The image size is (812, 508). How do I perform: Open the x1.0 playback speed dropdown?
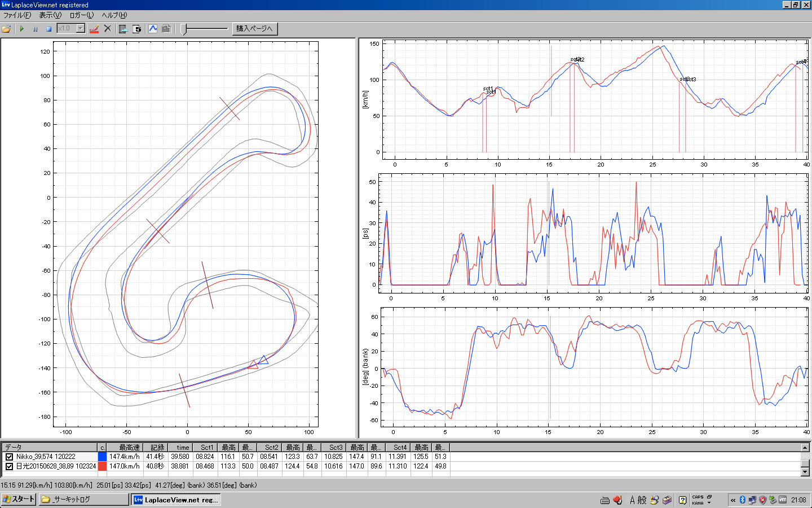click(x=80, y=29)
